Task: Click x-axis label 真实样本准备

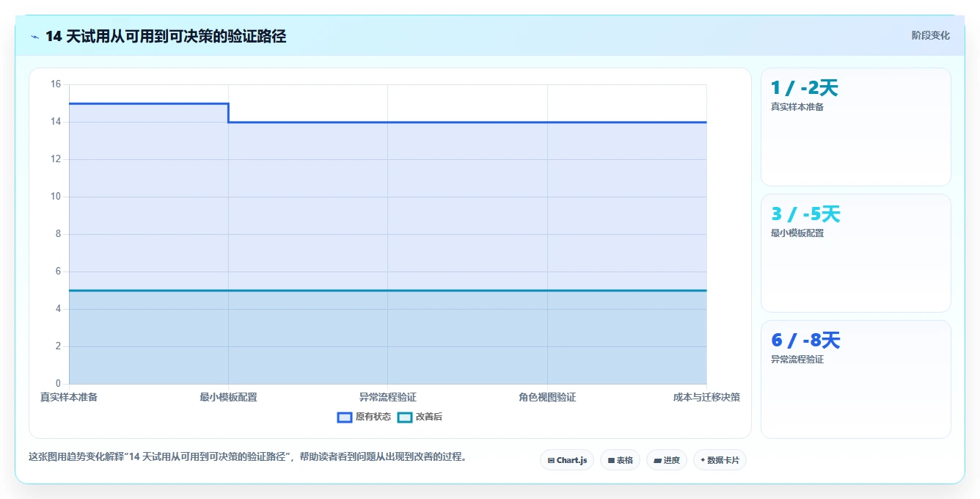Action: click(69, 397)
